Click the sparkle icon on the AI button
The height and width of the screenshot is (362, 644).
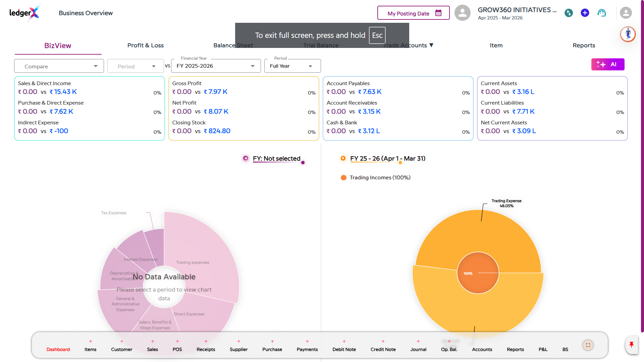click(x=601, y=64)
